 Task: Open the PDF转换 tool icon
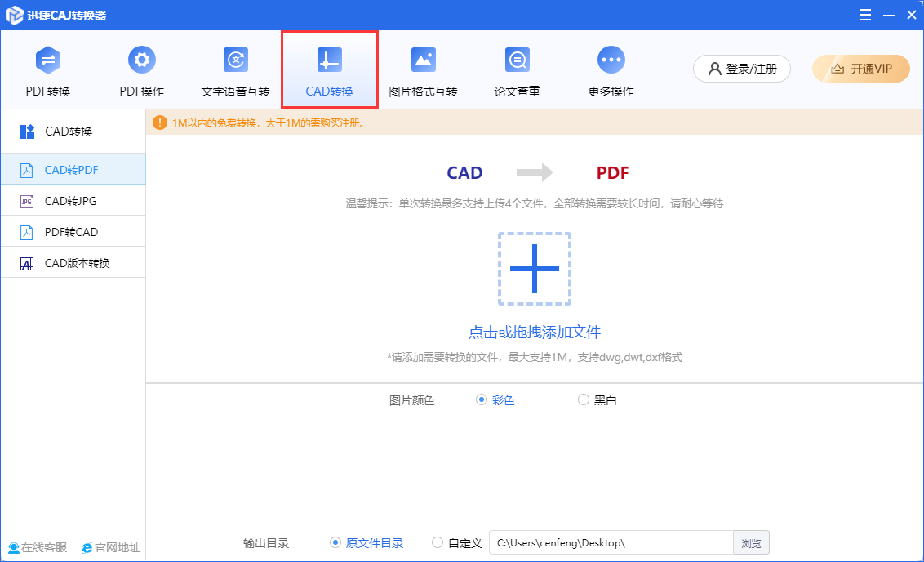(48, 60)
